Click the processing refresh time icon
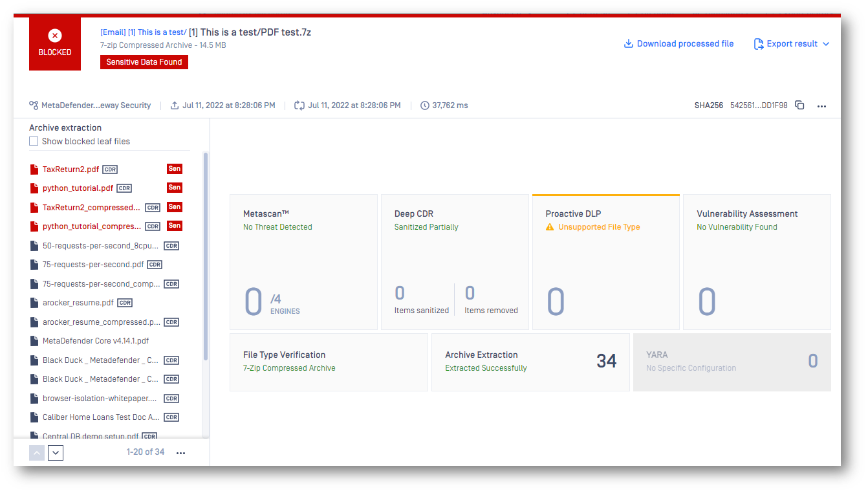 (x=299, y=105)
